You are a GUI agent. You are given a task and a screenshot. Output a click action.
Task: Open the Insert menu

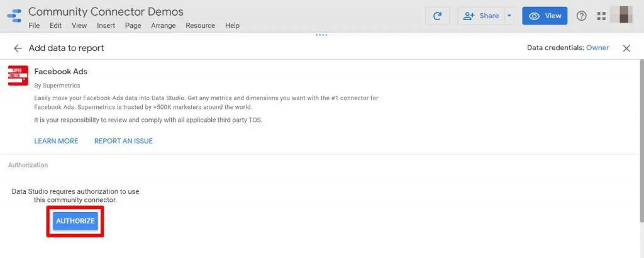(x=106, y=26)
